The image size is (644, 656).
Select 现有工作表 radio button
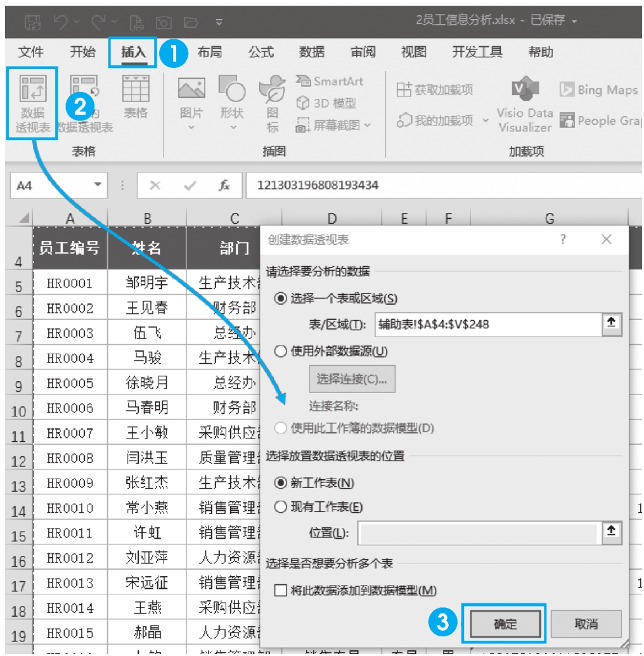280,507
